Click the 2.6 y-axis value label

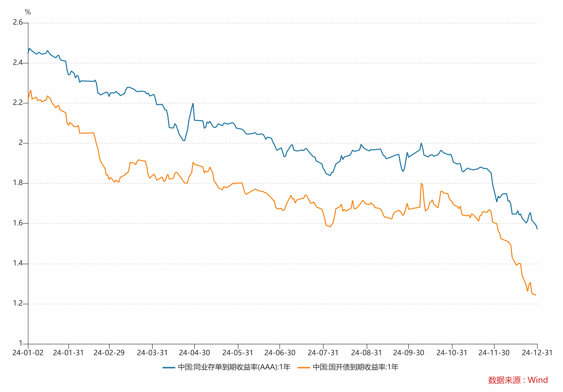click(x=18, y=22)
